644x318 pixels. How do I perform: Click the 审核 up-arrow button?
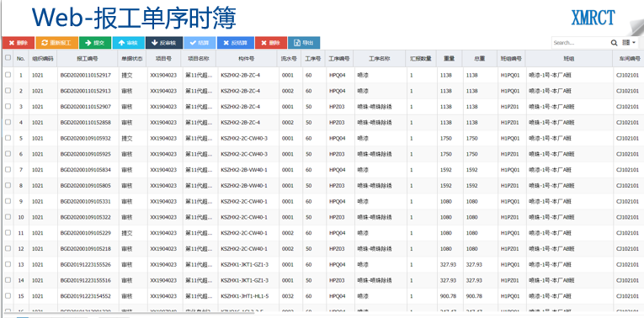[129, 43]
